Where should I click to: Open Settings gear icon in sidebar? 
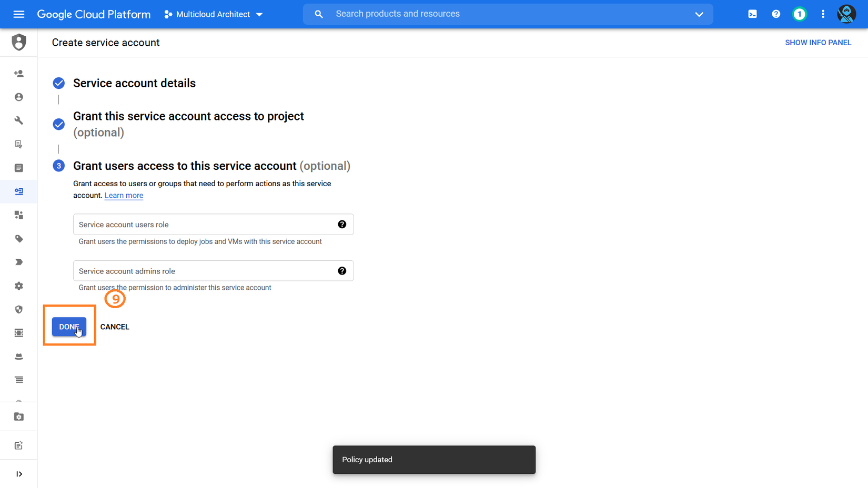(x=19, y=286)
